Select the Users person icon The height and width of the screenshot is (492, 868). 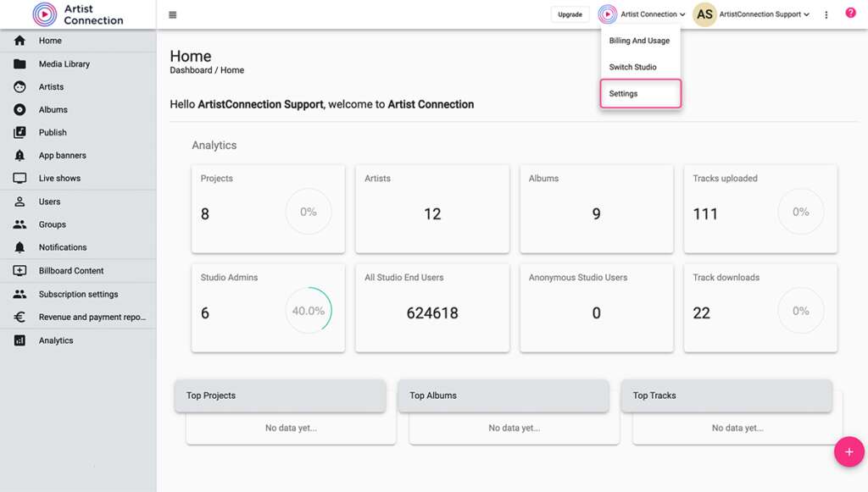tap(19, 202)
